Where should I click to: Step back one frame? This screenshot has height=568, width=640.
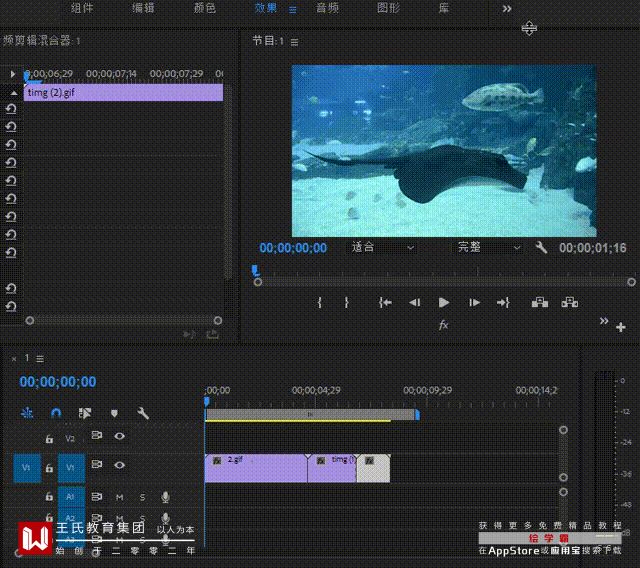(415, 302)
